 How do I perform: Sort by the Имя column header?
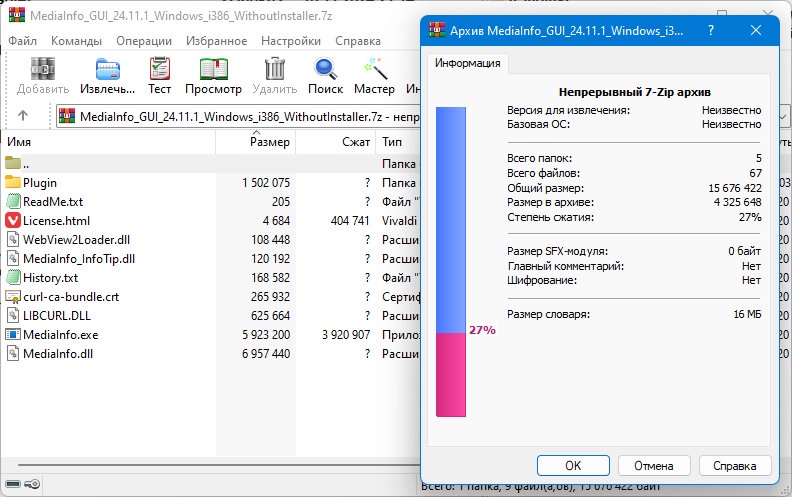pyautogui.click(x=109, y=142)
